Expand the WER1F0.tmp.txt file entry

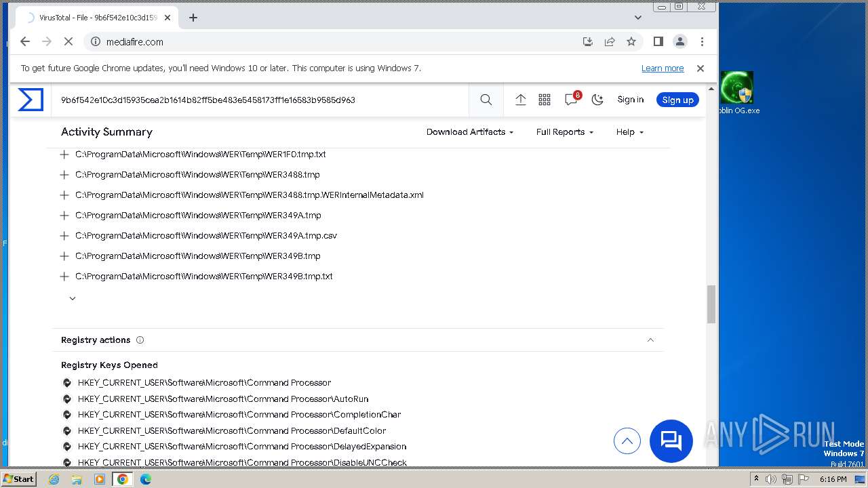[x=64, y=155]
